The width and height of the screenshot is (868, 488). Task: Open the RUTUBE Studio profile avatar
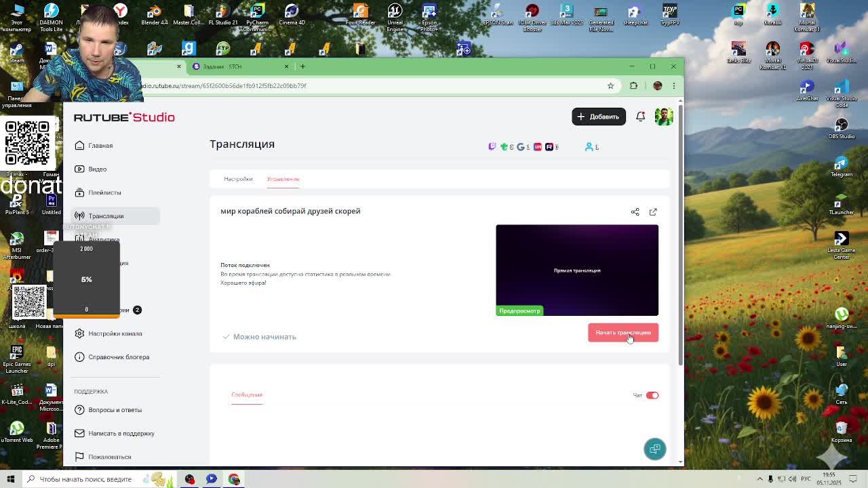click(664, 117)
